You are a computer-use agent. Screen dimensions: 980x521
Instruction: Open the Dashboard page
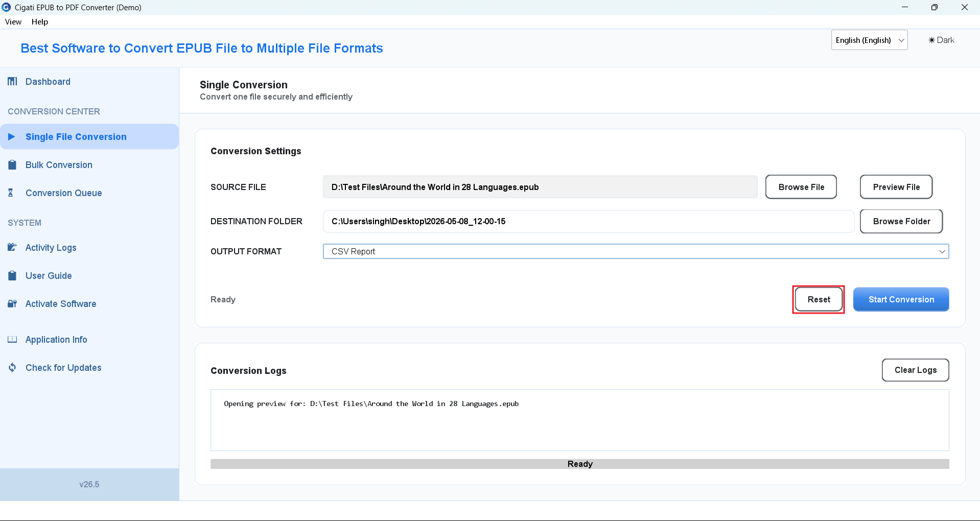click(89, 82)
